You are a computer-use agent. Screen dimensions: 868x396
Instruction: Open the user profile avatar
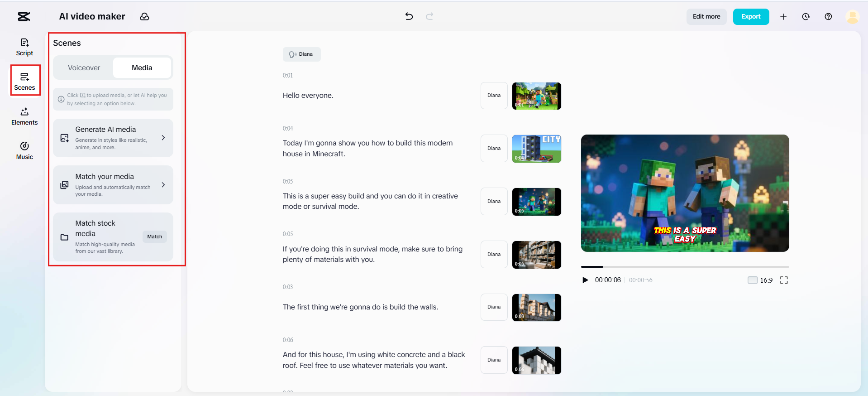853,17
